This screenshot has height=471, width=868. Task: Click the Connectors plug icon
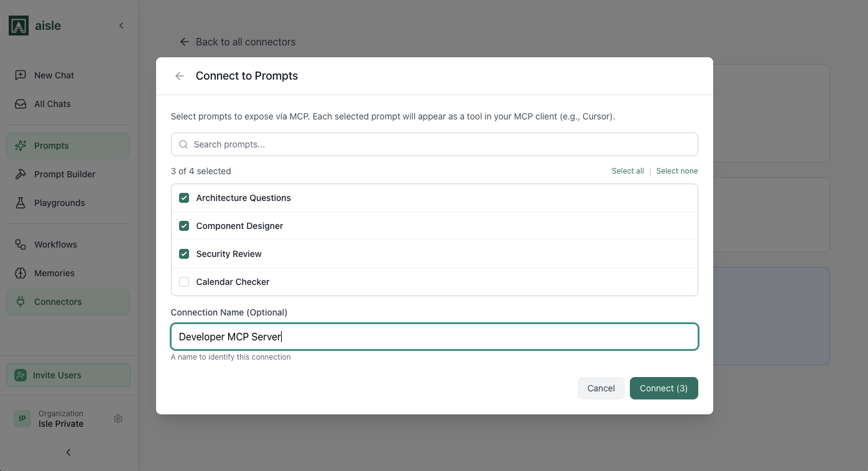point(22,301)
